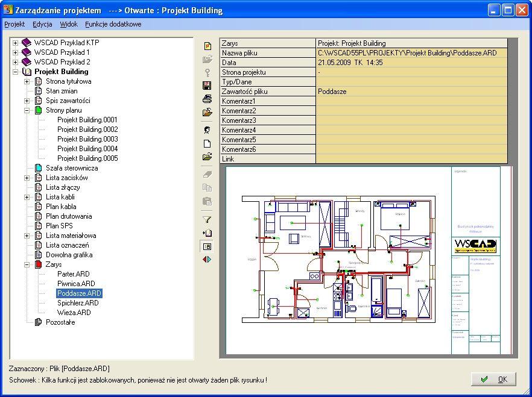Image resolution: width=532 pixels, height=397 pixels.
Task: Open the Projekt menu
Action: click(14, 24)
